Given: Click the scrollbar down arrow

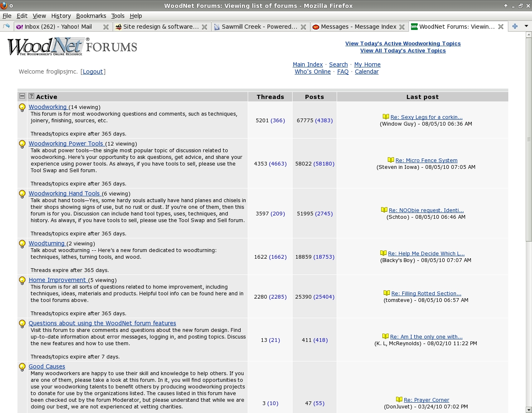Looking at the screenshot, I should 529,410.
